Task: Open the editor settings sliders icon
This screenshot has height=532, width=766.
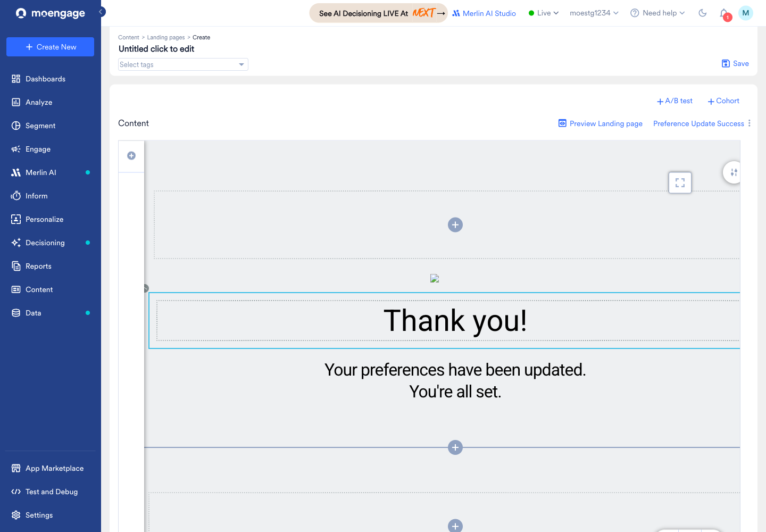Action: tap(734, 172)
